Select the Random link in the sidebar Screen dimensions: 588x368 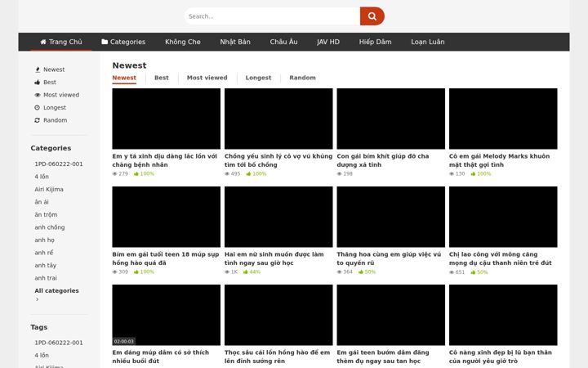pyautogui.click(x=56, y=120)
